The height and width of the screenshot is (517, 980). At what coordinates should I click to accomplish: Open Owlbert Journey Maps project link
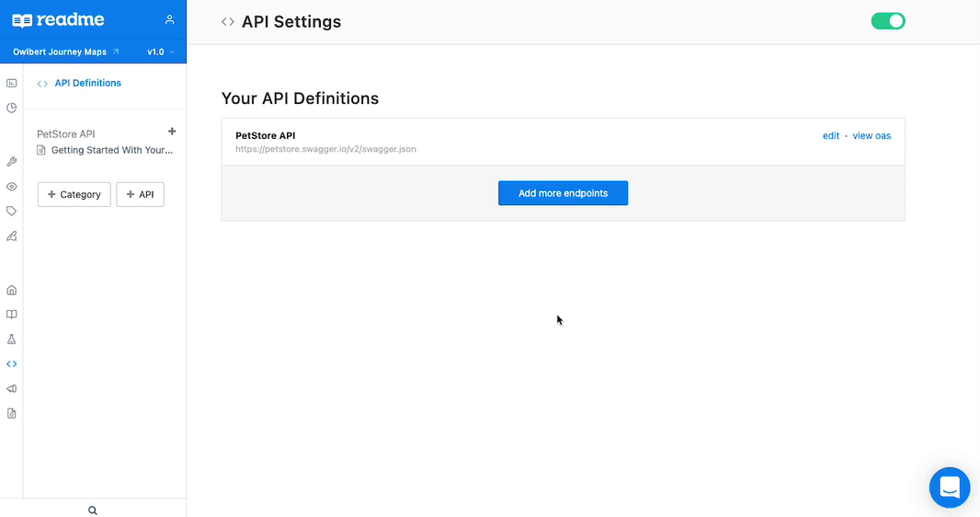click(x=65, y=52)
